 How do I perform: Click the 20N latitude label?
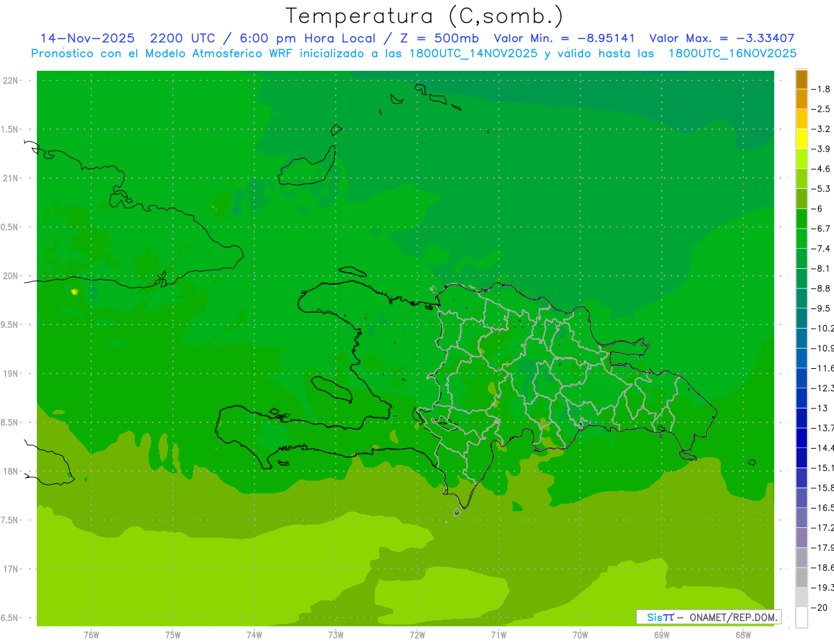(x=11, y=276)
